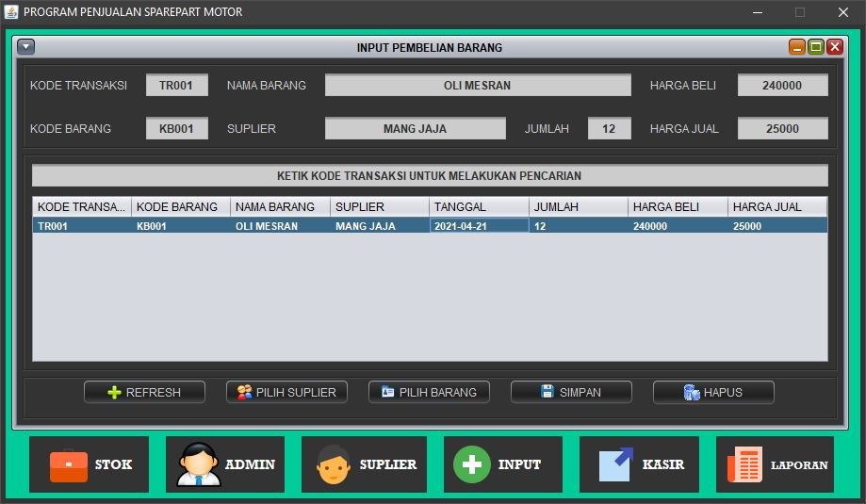Delete the record using HAPUS button
The image size is (866, 504).
tap(713, 392)
